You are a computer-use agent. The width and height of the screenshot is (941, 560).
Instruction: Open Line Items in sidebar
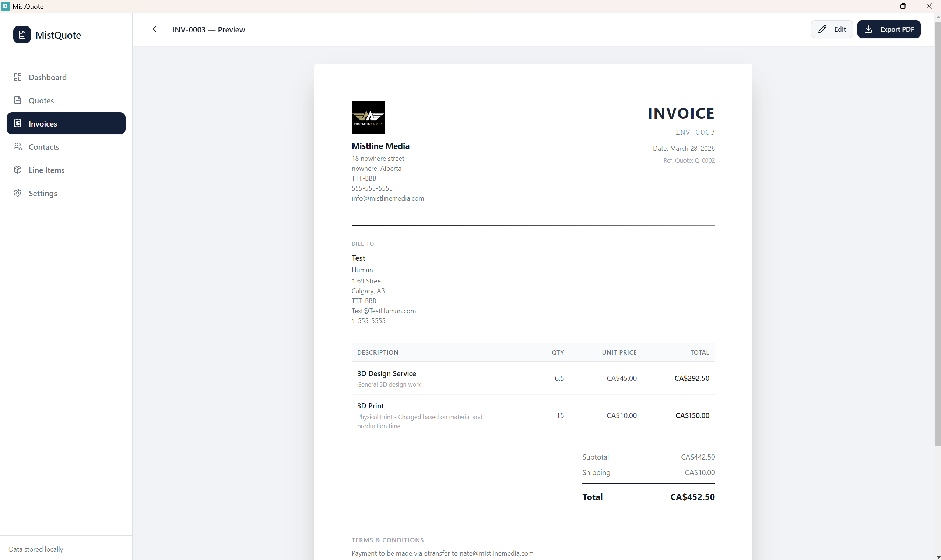46,170
